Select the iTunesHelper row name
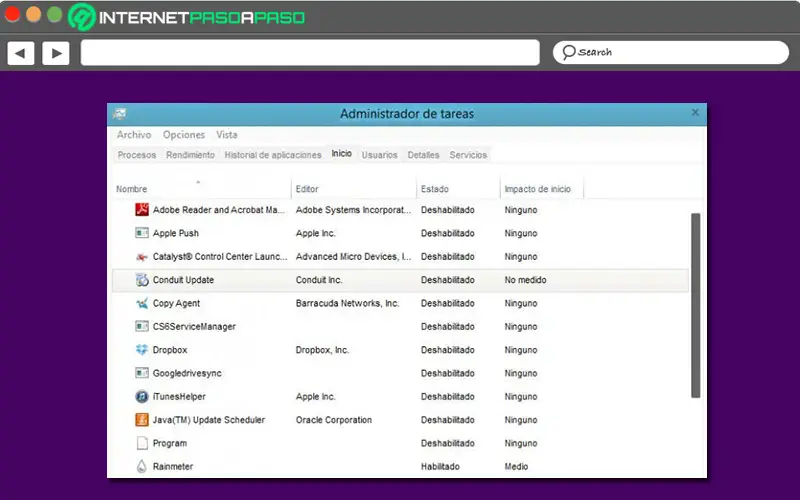 [x=179, y=396]
